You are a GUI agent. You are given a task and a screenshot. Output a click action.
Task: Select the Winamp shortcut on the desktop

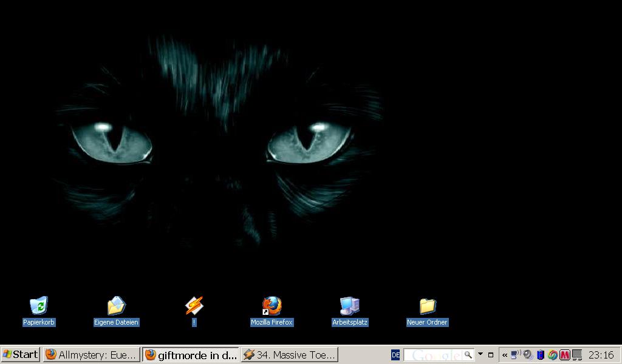[x=194, y=306]
